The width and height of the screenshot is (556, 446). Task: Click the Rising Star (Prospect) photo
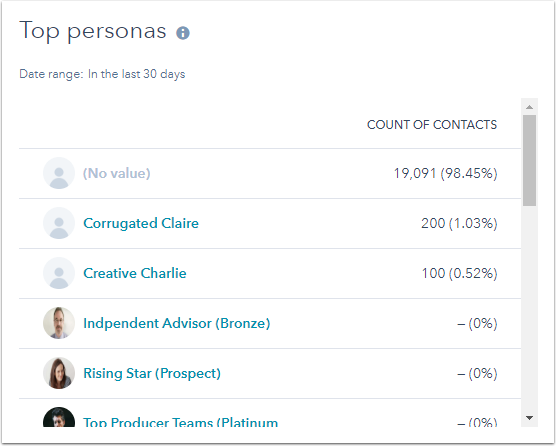59,373
